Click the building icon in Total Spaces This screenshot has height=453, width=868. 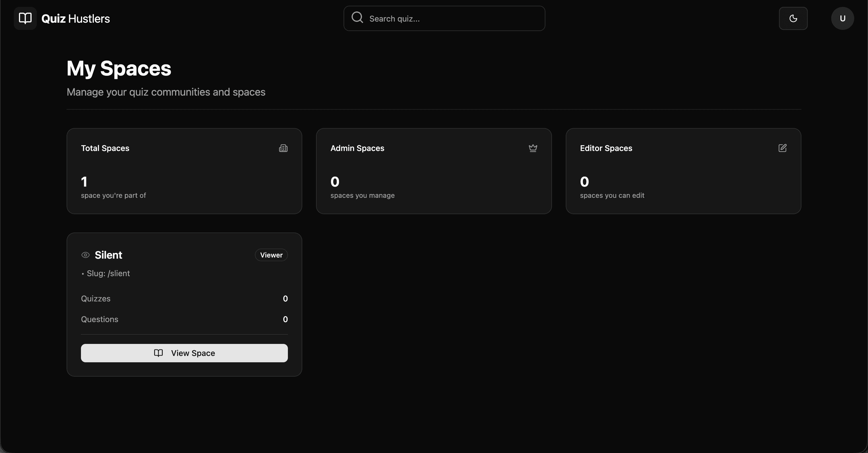point(283,148)
